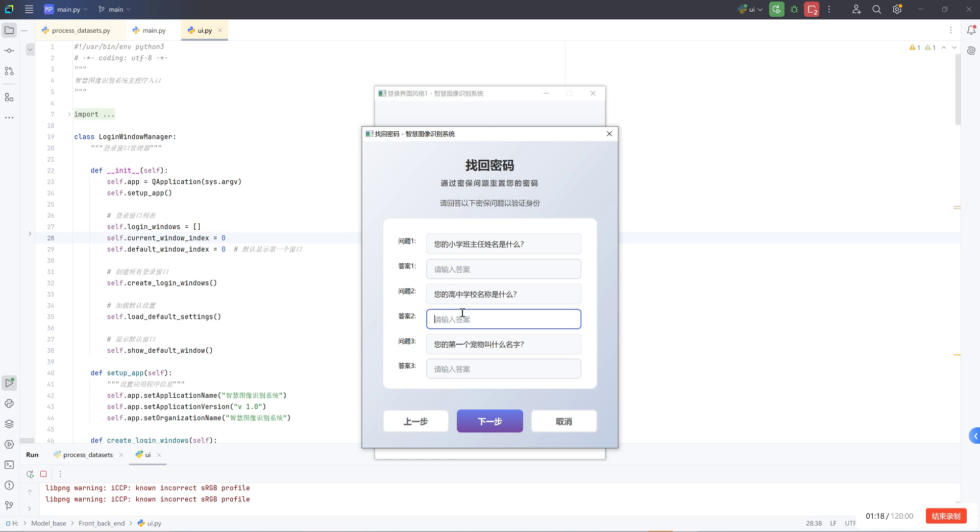
Task: Click 取消 to cancel password recovery
Action: tap(563, 421)
